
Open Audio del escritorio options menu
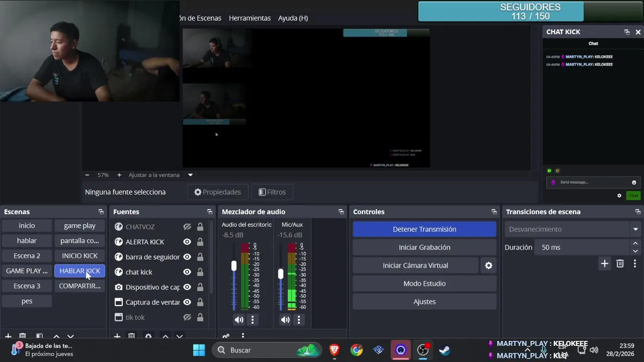(253, 320)
